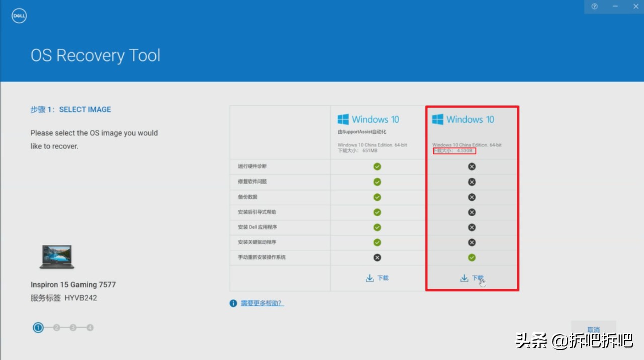The height and width of the screenshot is (360, 644).
Task: Click the 安装关键驱动程序 row label
Action: click(x=257, y=242)
